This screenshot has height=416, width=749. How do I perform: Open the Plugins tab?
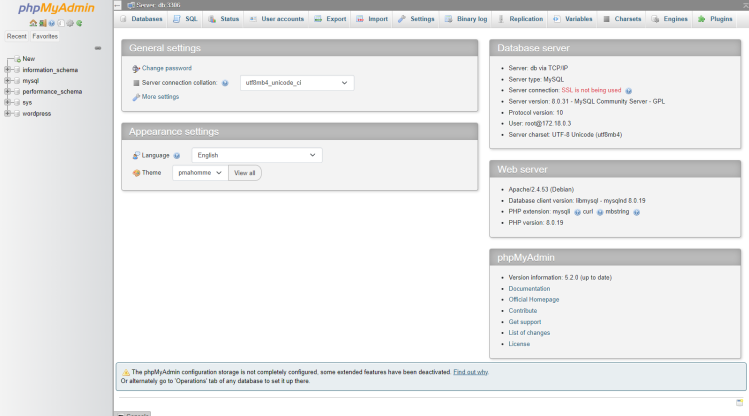(715, 19)
